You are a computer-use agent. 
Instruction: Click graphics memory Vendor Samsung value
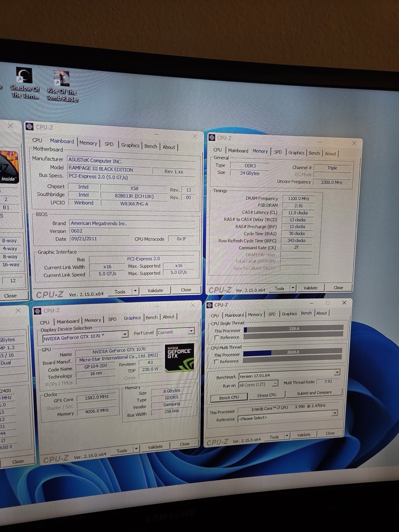pos(172,404)
